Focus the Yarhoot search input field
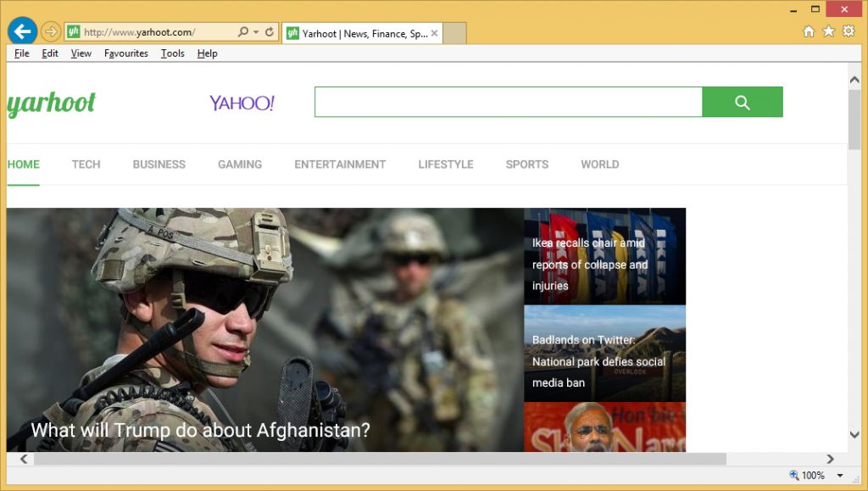The height and width of the screenshot is (491, 868). (x=509, y=102)
